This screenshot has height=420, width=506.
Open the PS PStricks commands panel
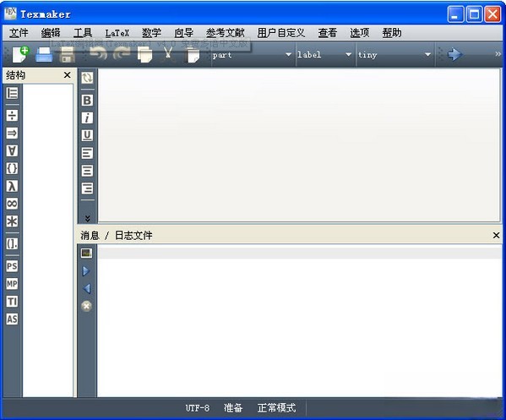12,266
